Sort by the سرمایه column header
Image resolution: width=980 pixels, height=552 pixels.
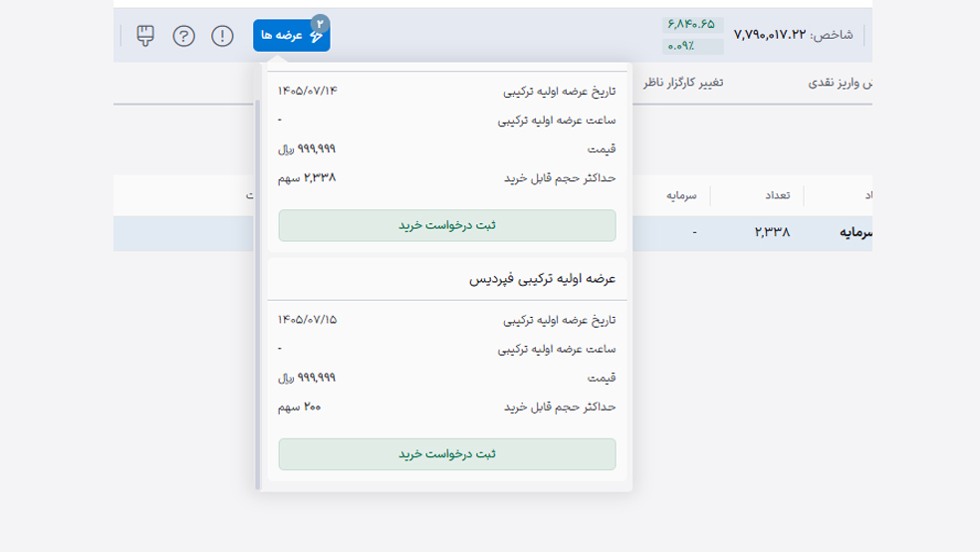click(681, 195)
